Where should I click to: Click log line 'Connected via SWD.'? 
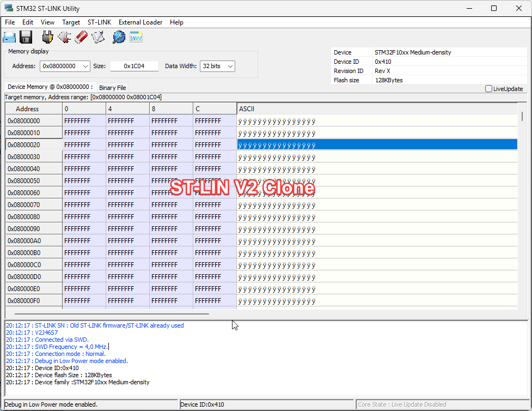pos(47,340)
